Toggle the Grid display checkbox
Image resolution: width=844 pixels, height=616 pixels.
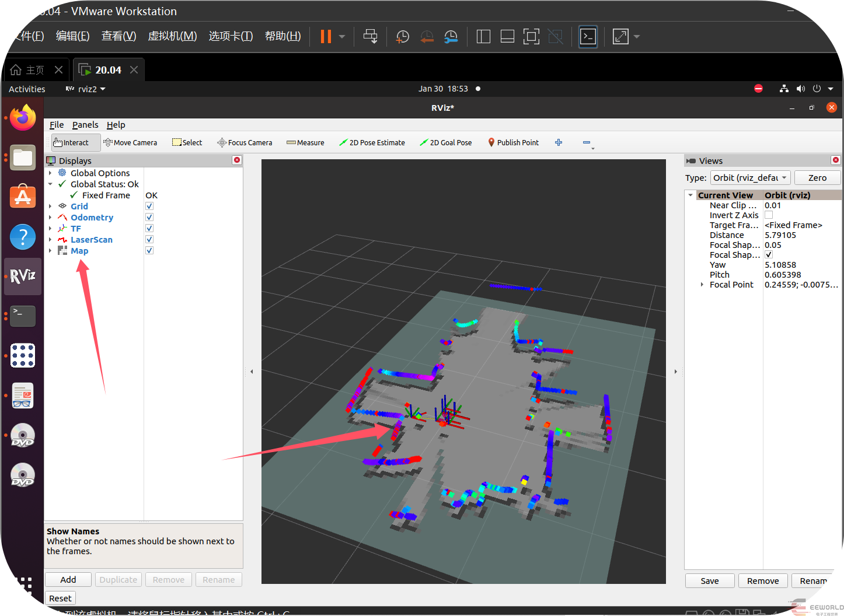tap(149, 206)
